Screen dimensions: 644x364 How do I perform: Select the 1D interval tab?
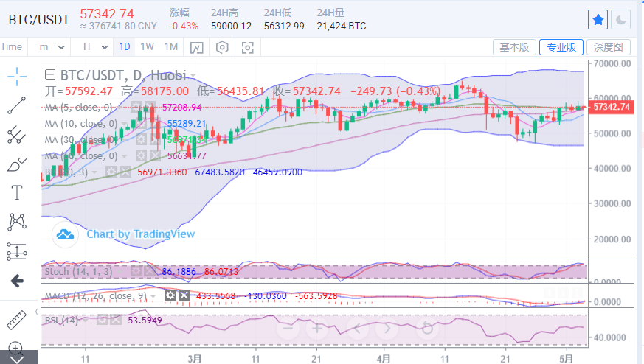click(x=125, y=46)
